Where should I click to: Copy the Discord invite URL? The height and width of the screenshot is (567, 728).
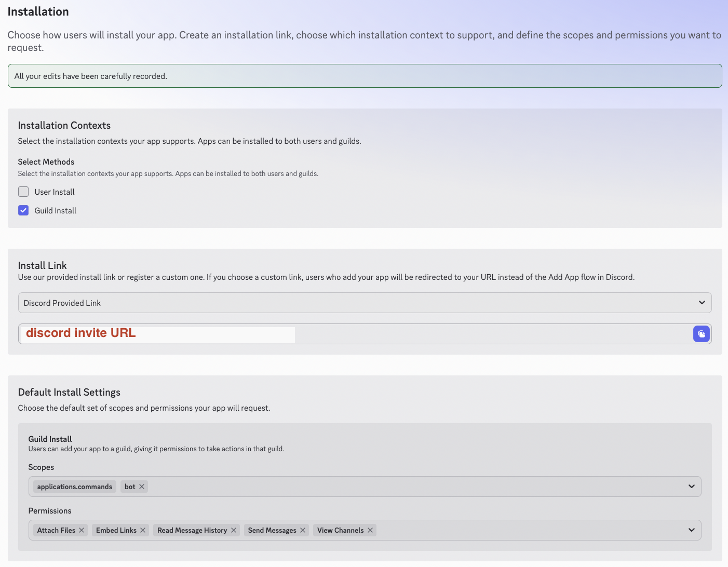[702, 334]
